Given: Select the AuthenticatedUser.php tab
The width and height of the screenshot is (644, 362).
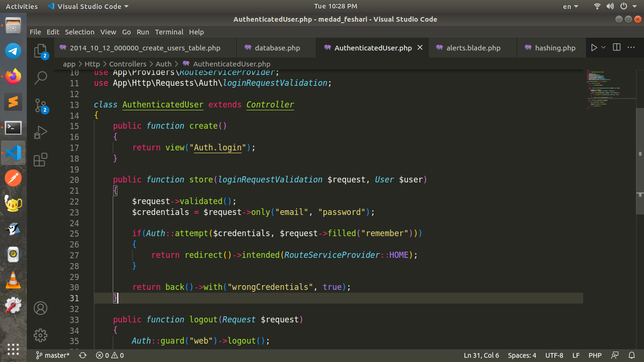Looking at the screenshot, I should point(373,48).
